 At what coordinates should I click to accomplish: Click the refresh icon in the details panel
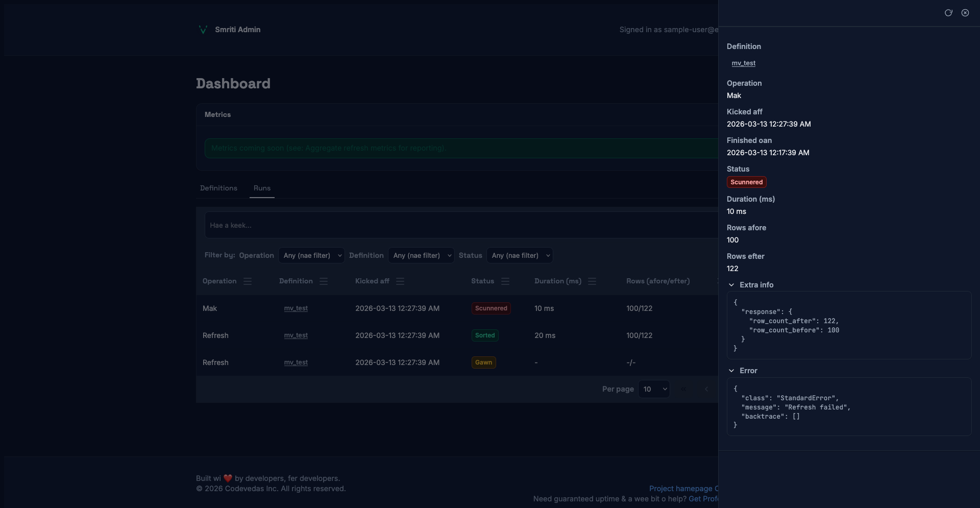[948, 13]
